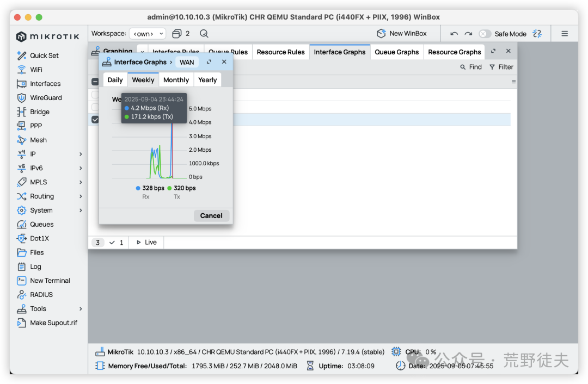Start Live graph updating
The height and width of the screenshot is (384, 588).
coord(146,243)
